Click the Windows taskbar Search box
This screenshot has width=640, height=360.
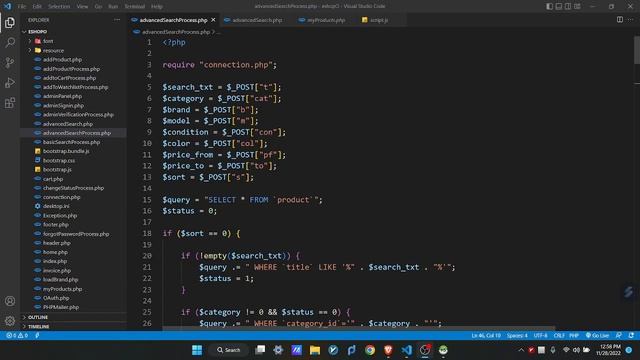pyautogui.click(x=229, y=350)
